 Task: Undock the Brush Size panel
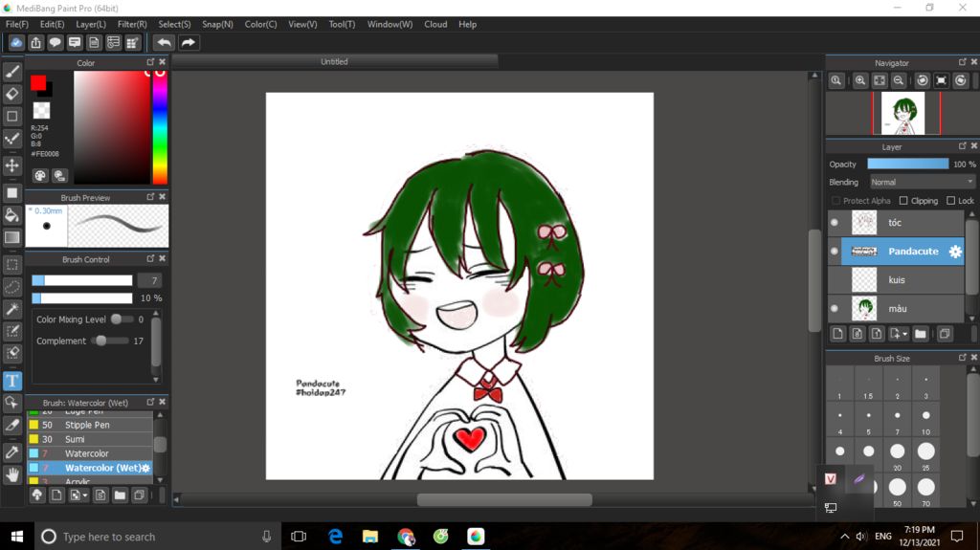(x=963, y=357)
